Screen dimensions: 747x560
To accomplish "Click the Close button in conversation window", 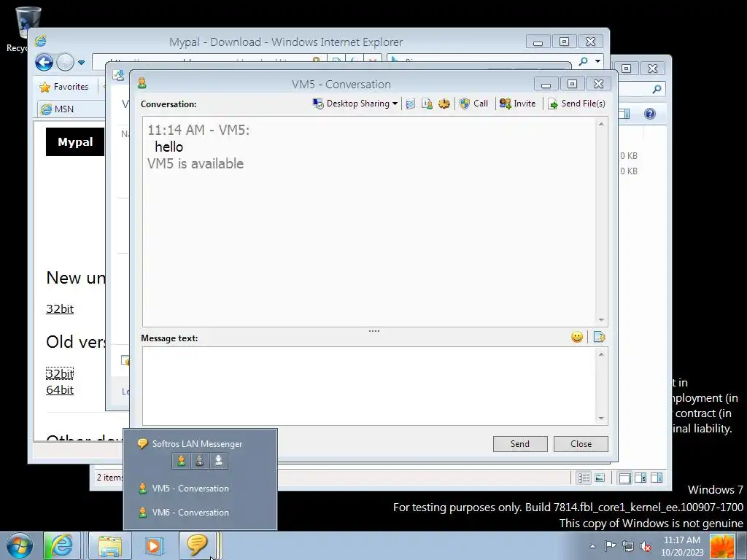I will (581, 444).
